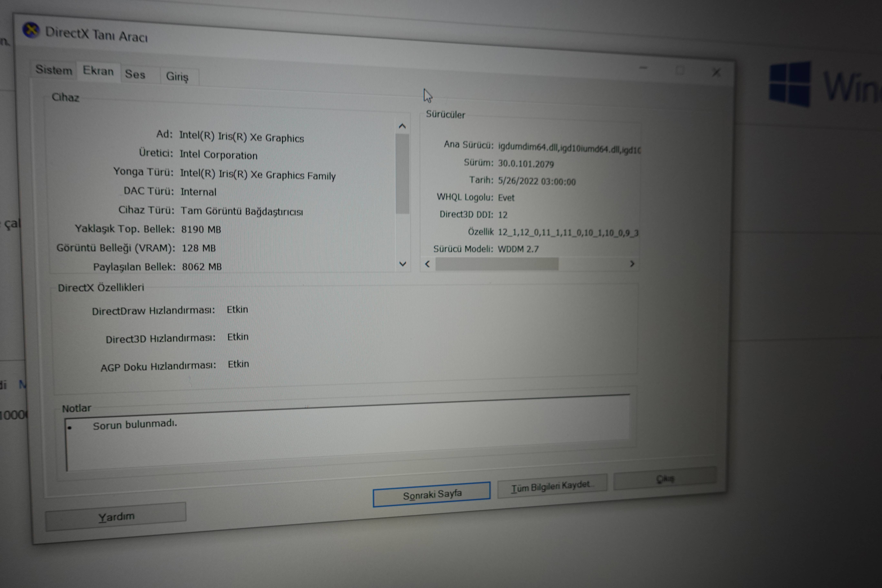This screenshot has width=882, height=588.
Task: Click the Cihaz list scroll-up arrow
Action: pyautogui.click(x=402, y=126)
